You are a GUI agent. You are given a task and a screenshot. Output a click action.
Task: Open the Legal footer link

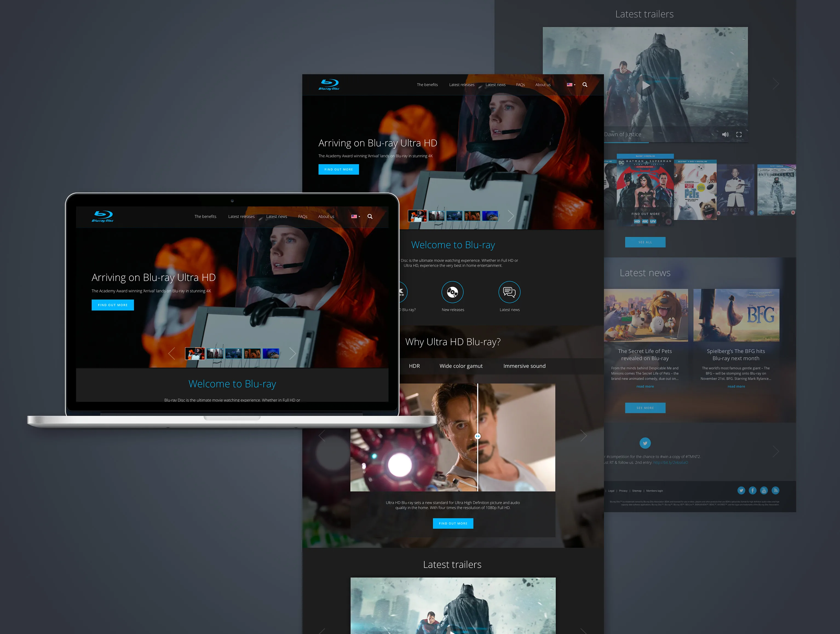tap(611, 491)
